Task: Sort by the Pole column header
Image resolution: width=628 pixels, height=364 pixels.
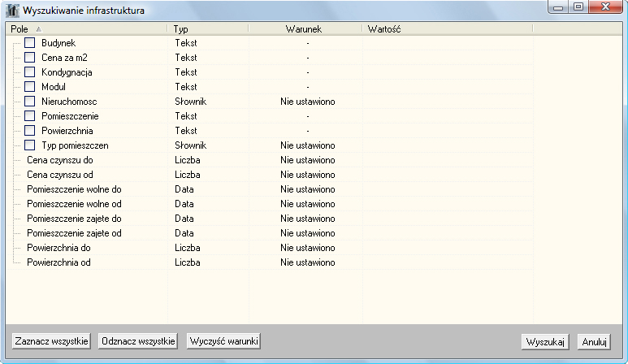Action: (x=86, y=28)
